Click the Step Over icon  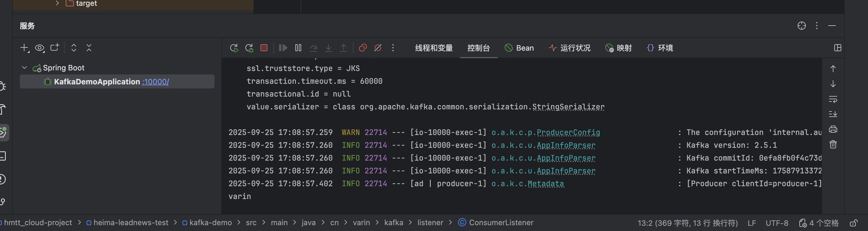coord(313,48)
